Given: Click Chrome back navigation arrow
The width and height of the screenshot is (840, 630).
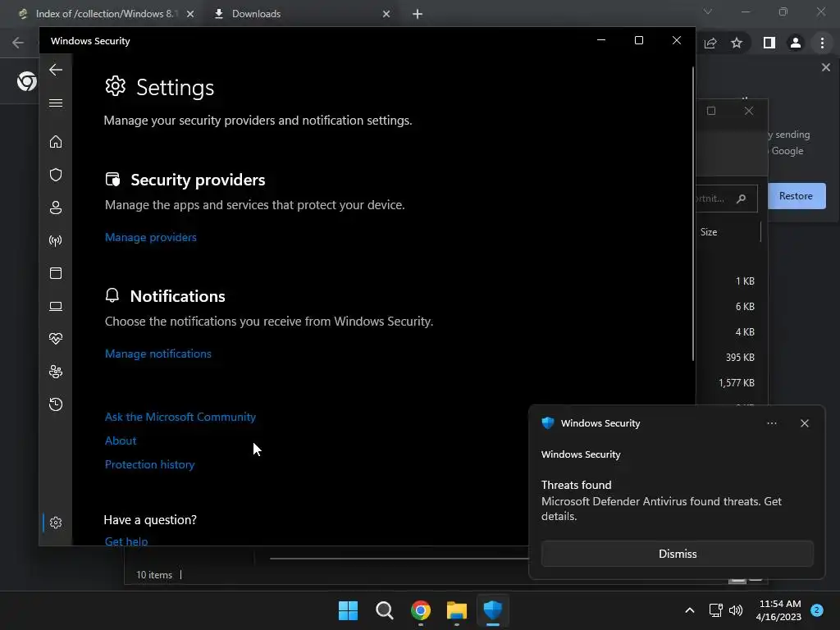Looking at the screenshot, I should click(18, 43).
